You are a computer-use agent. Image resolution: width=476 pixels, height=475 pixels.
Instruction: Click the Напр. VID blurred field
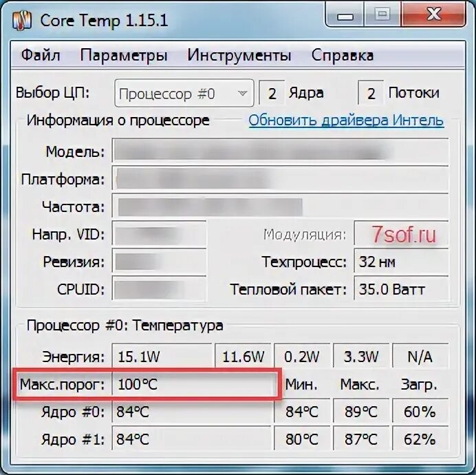pos(159,234)
